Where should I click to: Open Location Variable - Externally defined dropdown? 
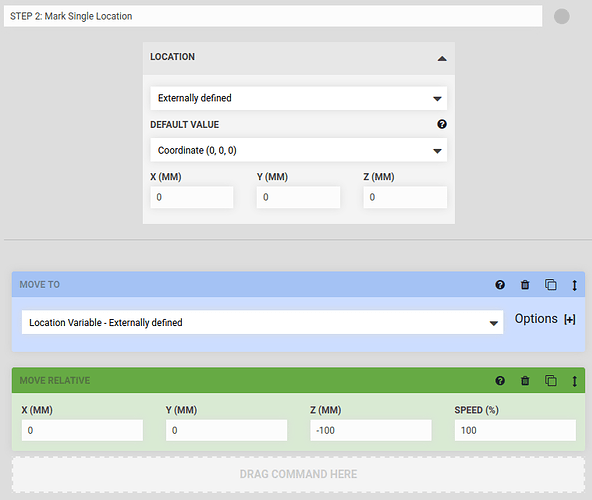(262, 323)
